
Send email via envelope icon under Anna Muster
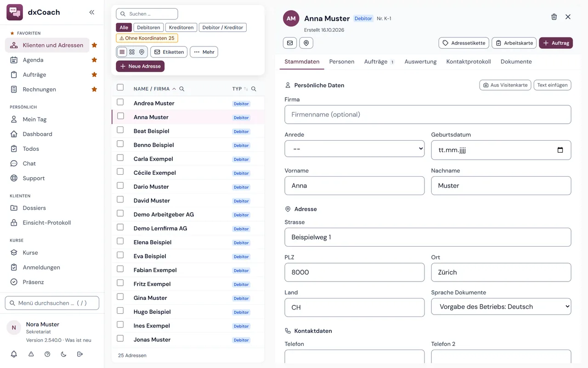pyautogui.click(x=290, y=43)
